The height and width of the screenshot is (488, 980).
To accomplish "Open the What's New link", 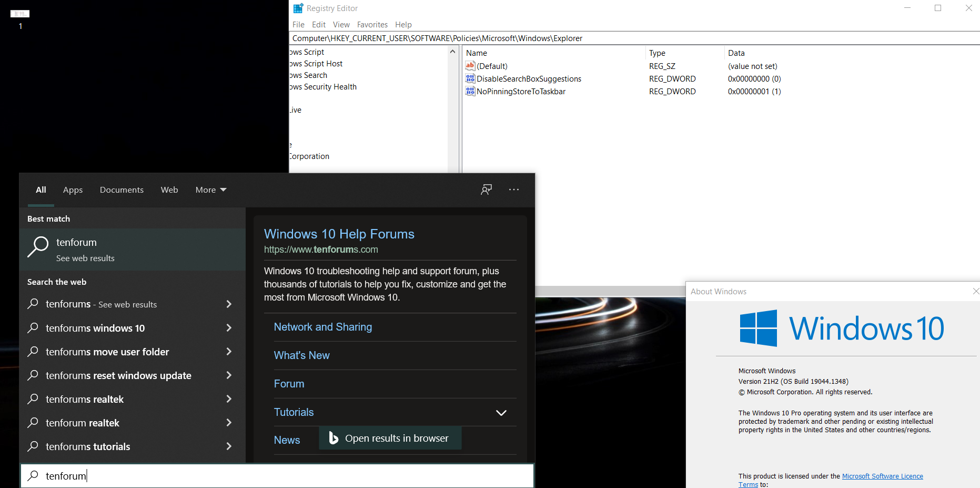I will [302, 355].
